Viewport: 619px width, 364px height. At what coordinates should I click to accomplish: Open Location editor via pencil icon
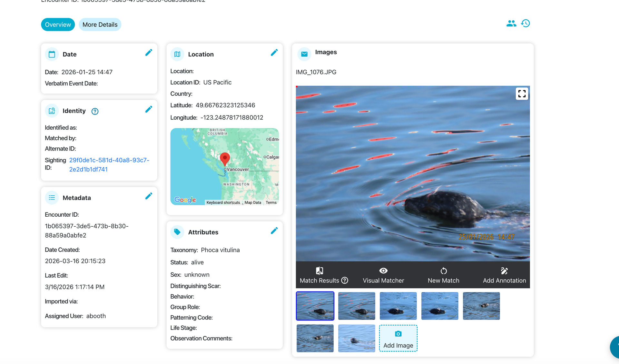[274, 53]
